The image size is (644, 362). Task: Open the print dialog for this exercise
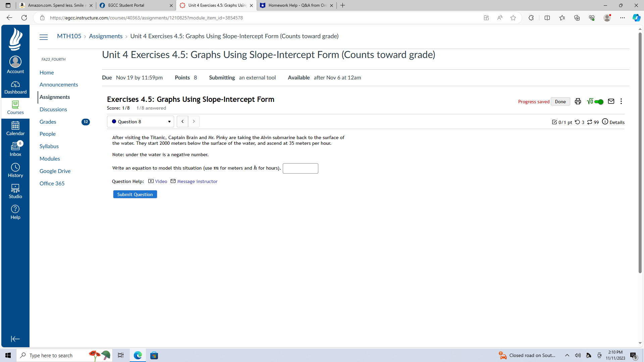578,101
